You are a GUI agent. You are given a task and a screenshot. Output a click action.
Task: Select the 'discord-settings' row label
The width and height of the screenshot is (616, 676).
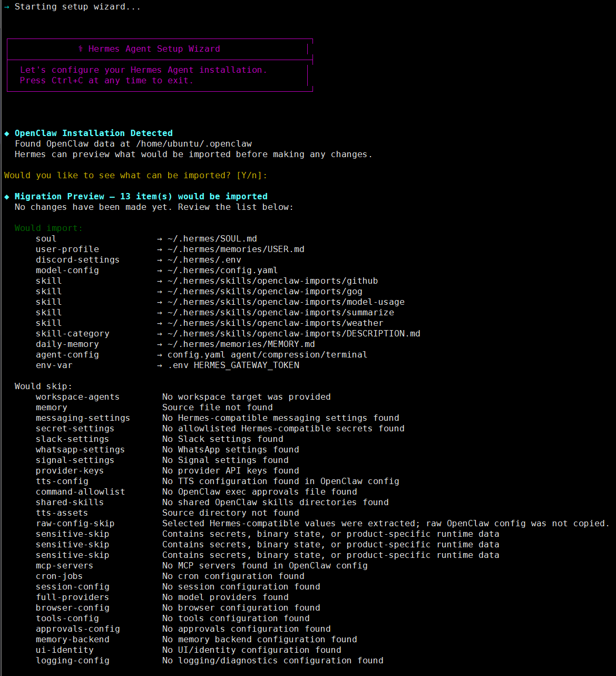78,259
